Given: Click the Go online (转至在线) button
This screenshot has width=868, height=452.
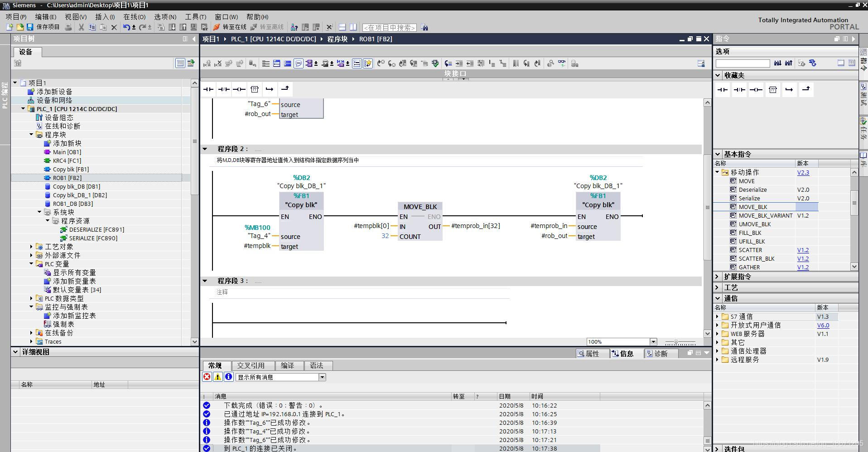Looking at the screenshot, I should pos(230,27).
